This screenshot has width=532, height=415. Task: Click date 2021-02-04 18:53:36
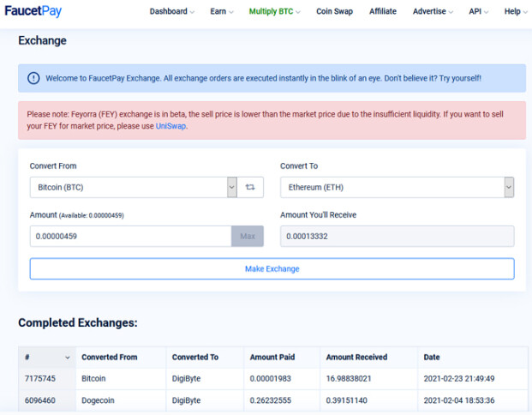pyautogui.click(x=459, y=400)
